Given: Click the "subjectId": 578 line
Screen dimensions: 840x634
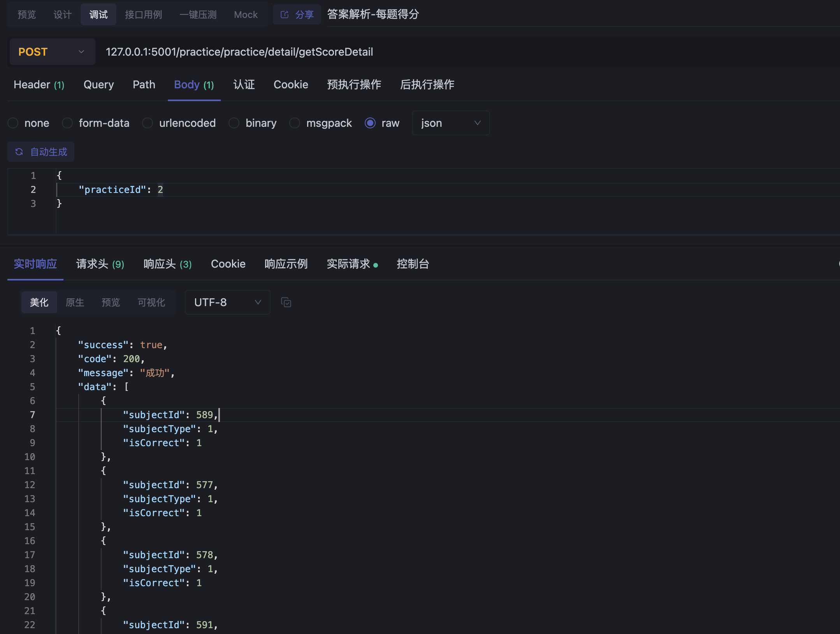Looking at the screenshot, I should click(170, 555).
